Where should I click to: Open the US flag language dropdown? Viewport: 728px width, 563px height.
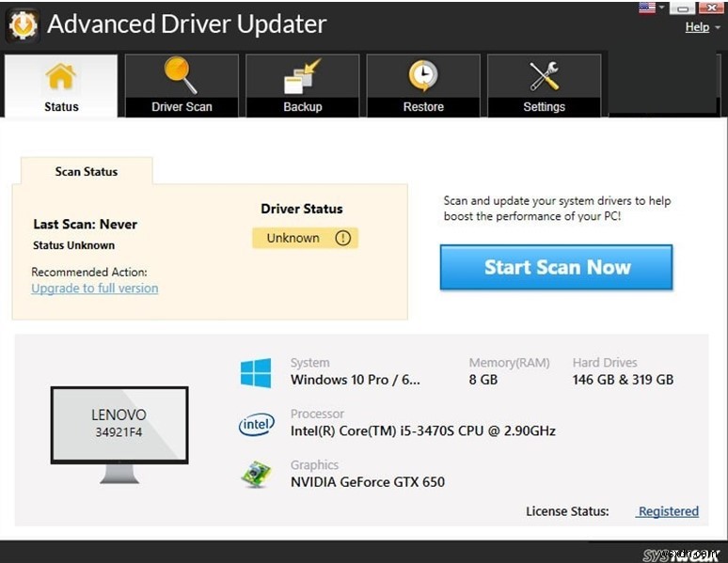(x=653, y=8)
